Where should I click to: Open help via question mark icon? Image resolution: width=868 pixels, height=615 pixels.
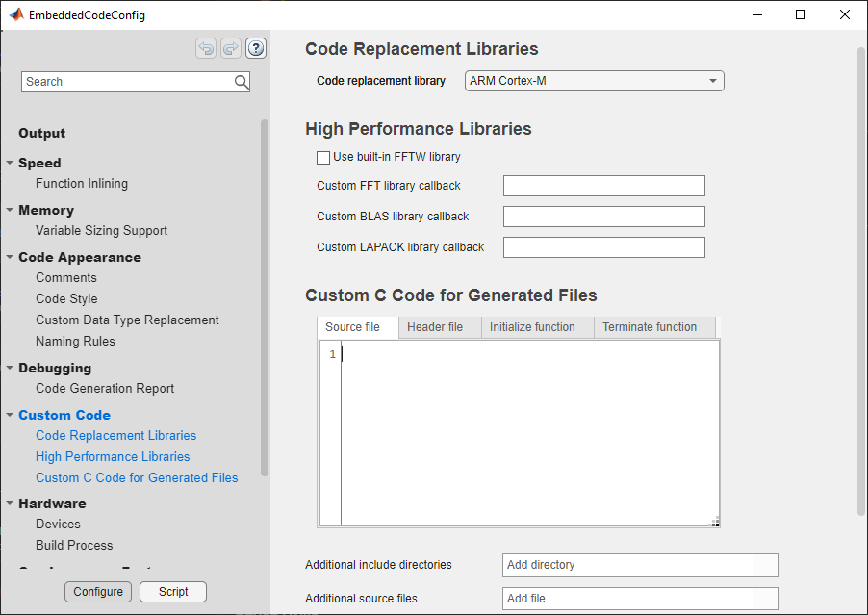[256, 49]
